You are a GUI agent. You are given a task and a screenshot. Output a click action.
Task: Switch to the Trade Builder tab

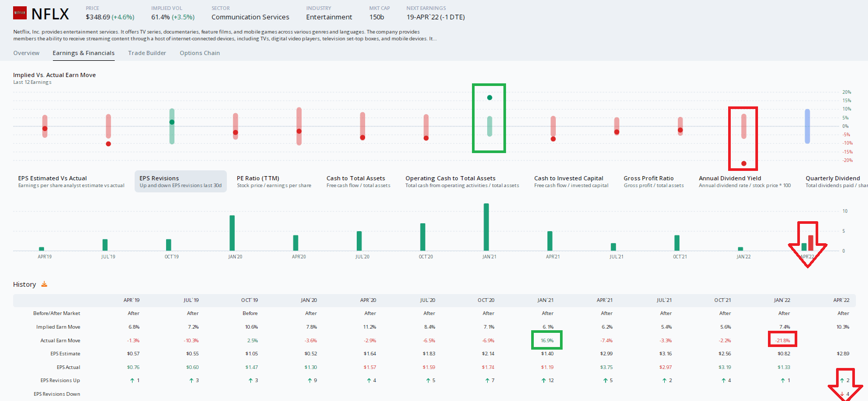click(147, 53)
